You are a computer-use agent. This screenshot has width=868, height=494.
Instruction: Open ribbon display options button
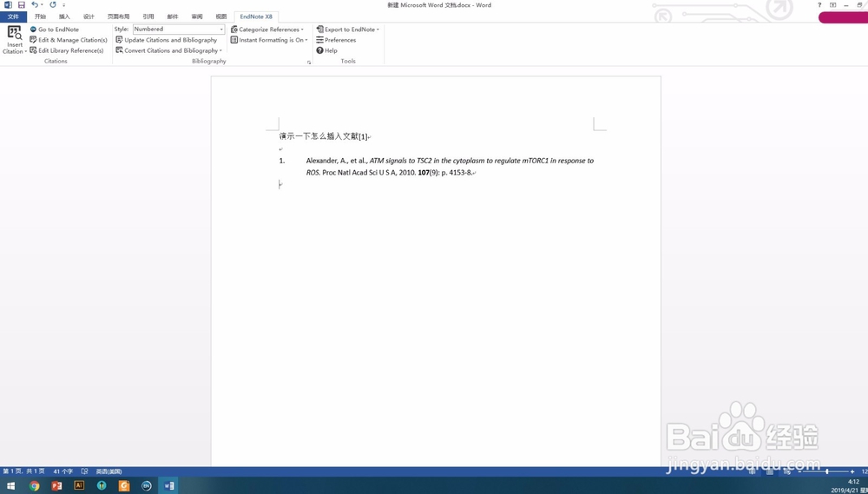click(x=833, y=5)
